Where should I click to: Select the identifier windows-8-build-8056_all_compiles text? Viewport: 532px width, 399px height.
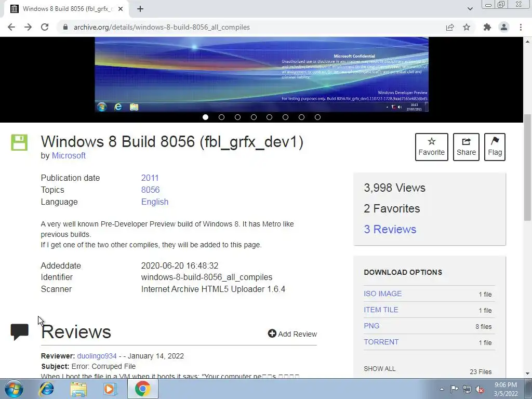click(207, 277)
